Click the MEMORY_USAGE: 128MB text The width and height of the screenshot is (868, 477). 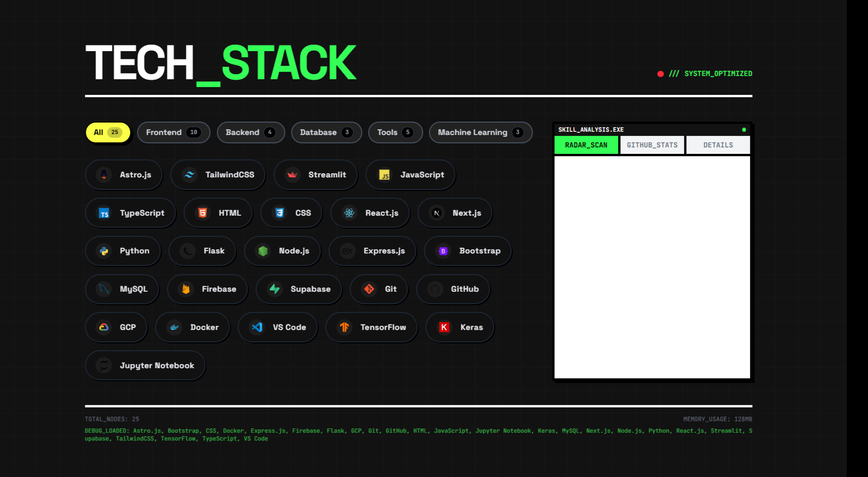(718, 419)
